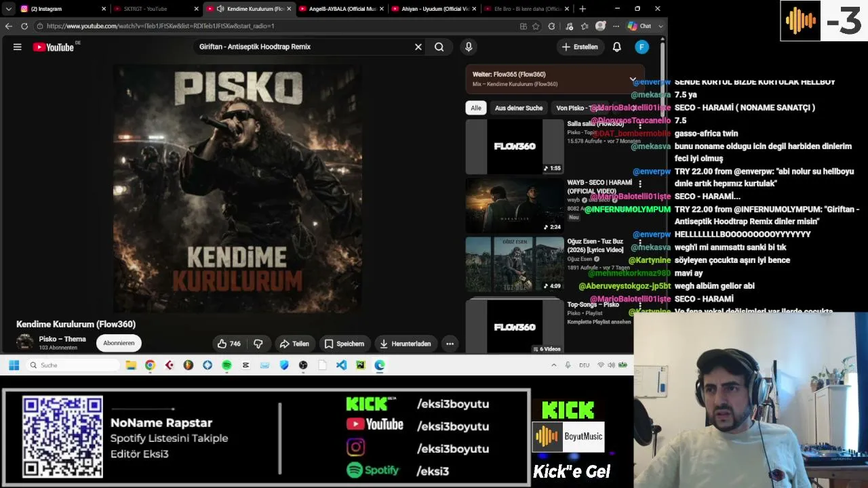Save video with Speichern button

344,344
